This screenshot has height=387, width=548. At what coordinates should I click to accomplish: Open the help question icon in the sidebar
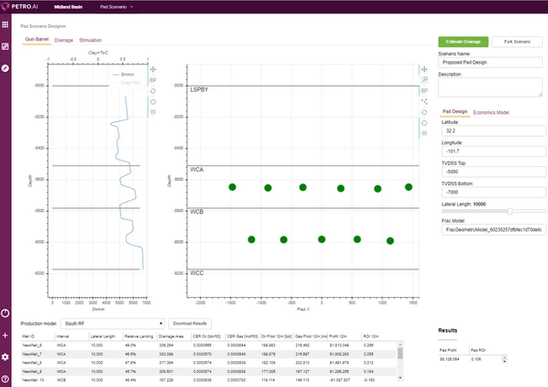tap(5, 379)
